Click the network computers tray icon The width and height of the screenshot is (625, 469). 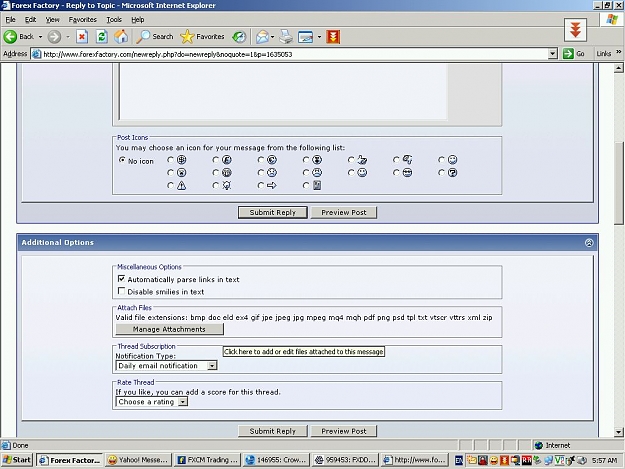tap(548, 460)
